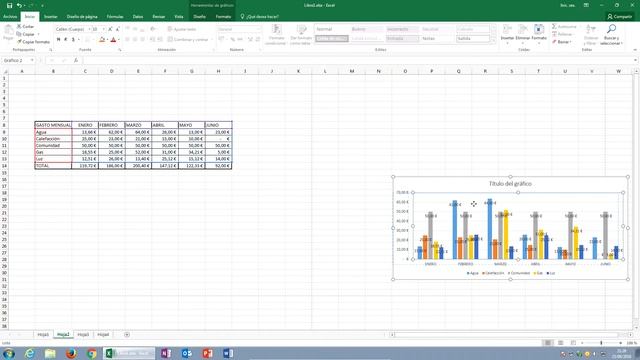Open the font color dropdown arrow
Image resolution: width=640 pixels, height=360 pixels.
(119, 40)
